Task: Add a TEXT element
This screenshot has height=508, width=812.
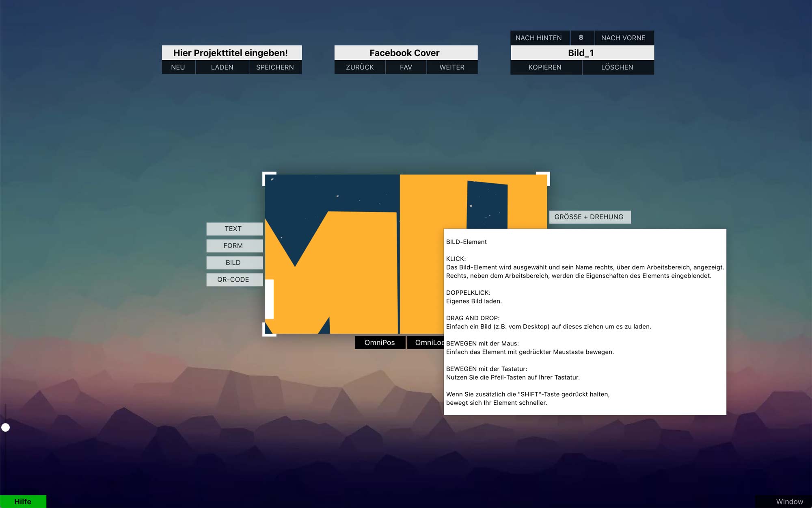Action: pyautogui.click(x=233, y=229)
